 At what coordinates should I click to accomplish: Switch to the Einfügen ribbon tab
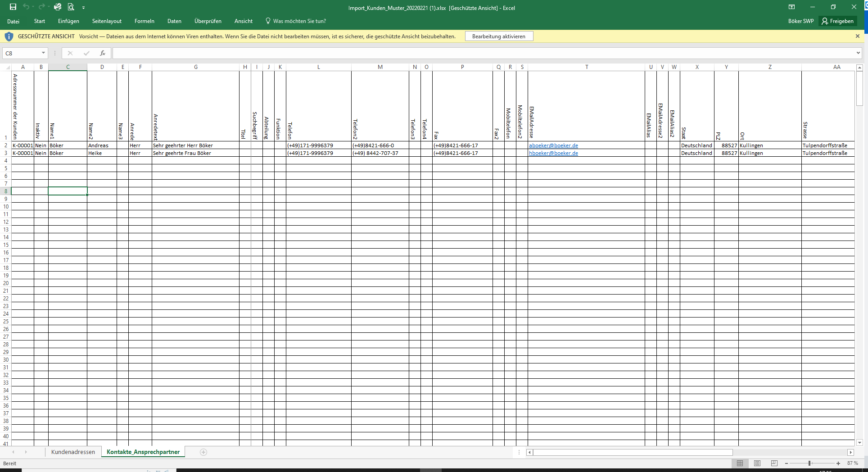pos(68,21)
